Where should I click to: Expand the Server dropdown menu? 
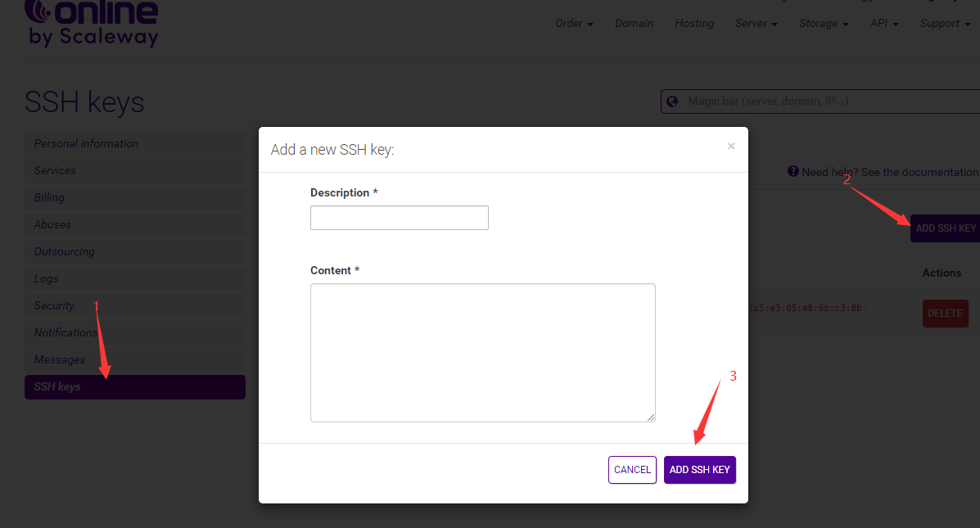756,24
